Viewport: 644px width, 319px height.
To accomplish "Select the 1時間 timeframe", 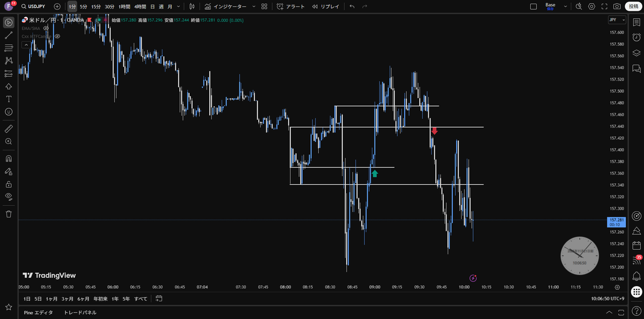I will click(124, 6).
